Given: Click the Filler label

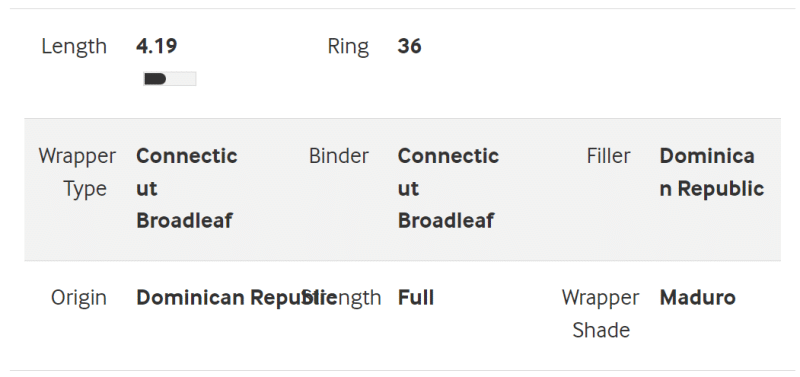Looking at the screenshot, I should coord(608,156).
